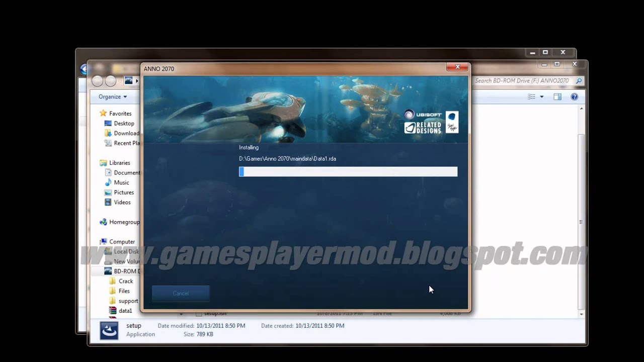Select Local Disk under Computer
Image resolution: width=644 pixels, height=362 pixels.
click(126, 251)
